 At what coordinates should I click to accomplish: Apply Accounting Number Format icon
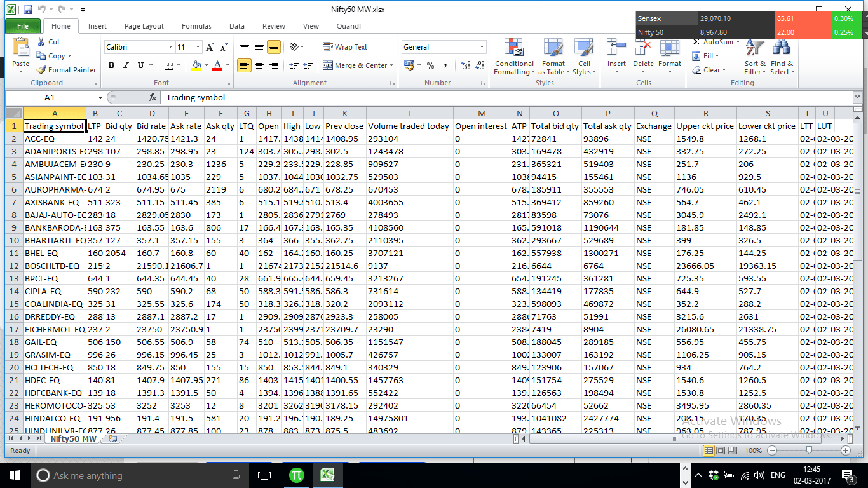408,65
